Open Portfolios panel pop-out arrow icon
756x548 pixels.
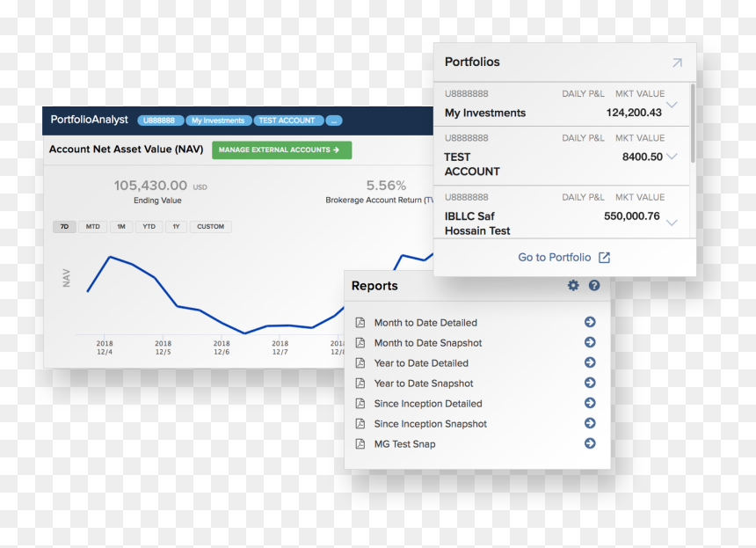(678, 62)
